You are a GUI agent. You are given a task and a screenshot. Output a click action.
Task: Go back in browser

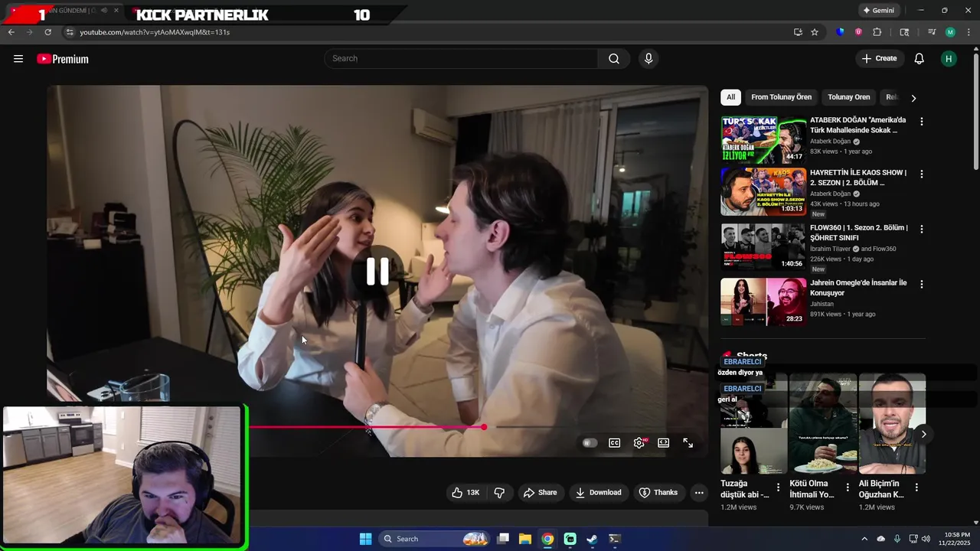tap(11, 32)
